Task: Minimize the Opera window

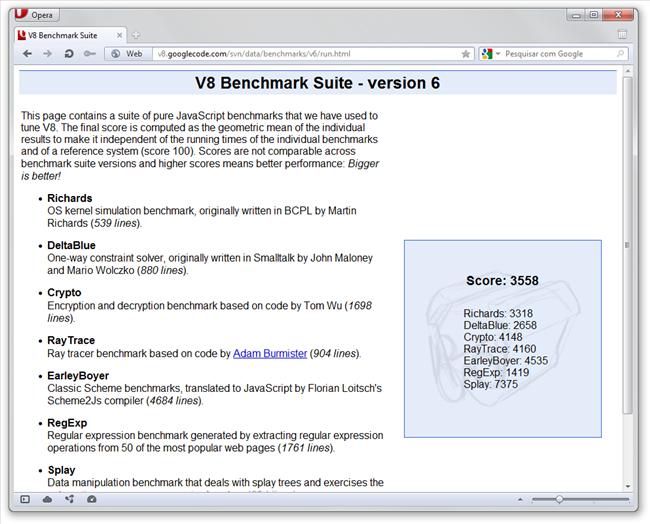Action: (576, 15)
